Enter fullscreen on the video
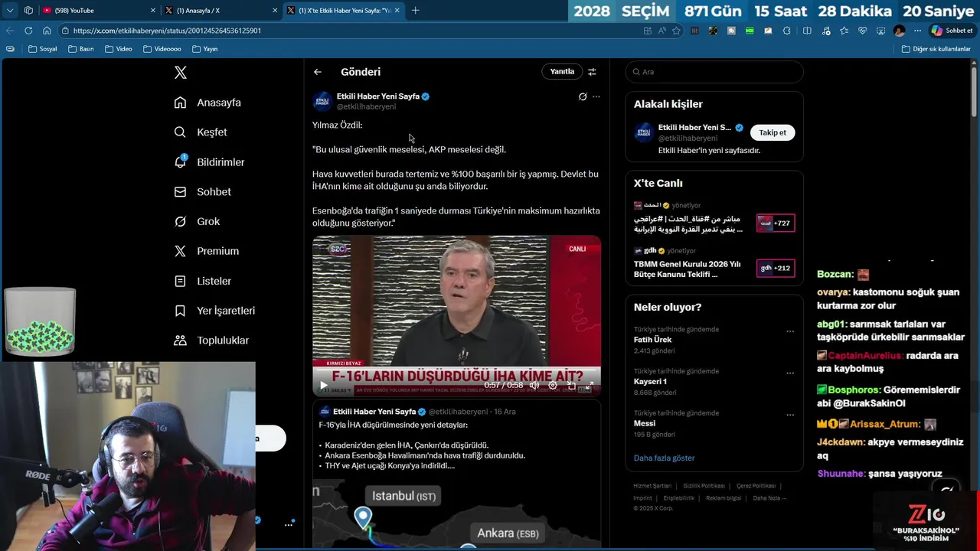Screen dimensions: 980x551 590,386
